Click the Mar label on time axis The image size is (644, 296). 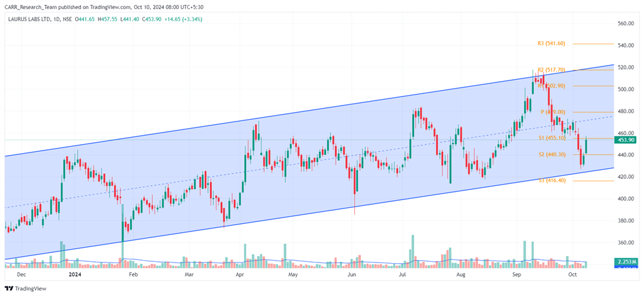point(189,274)
